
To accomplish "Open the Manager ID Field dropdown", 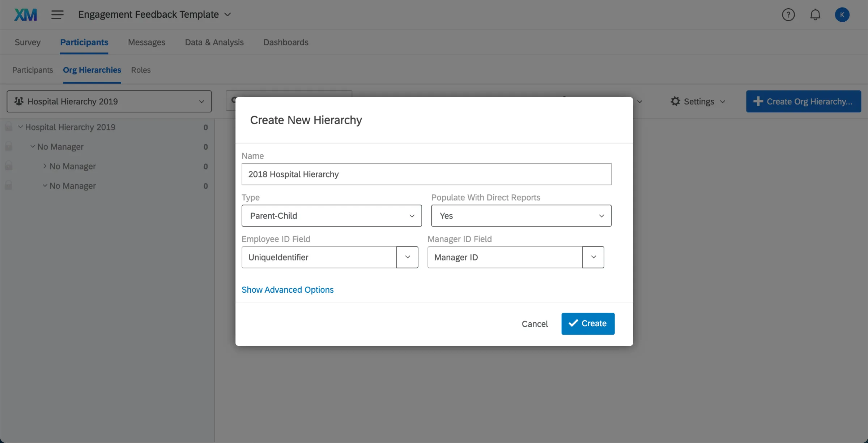I will (x=593, y=257).
